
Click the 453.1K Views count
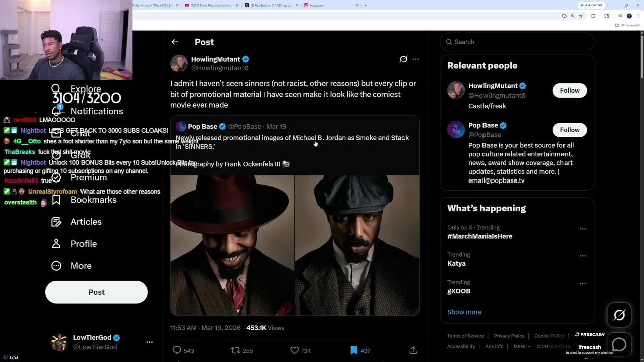point(265,328)
